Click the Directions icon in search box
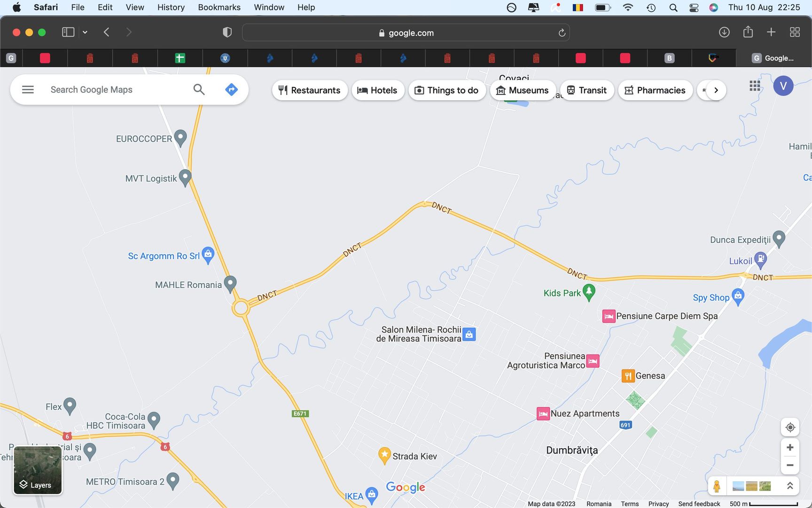Image resolution: width=812 pixels, height=508 pixels. [x=231, y=89]
